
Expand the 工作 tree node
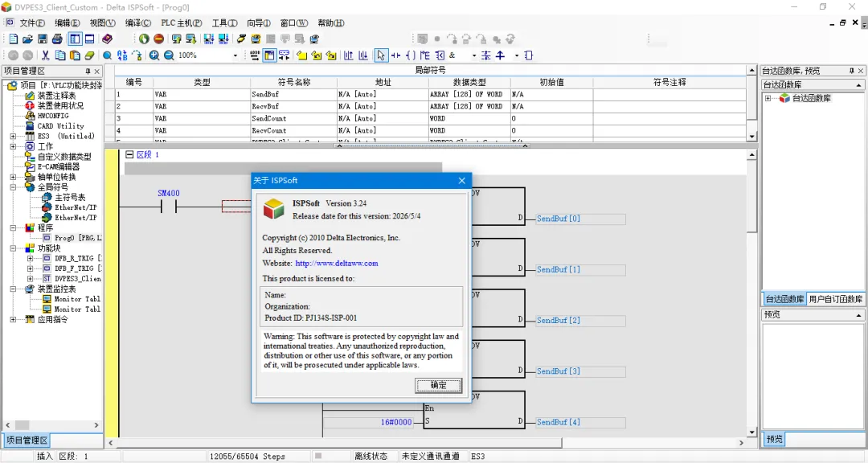(13, 146)
